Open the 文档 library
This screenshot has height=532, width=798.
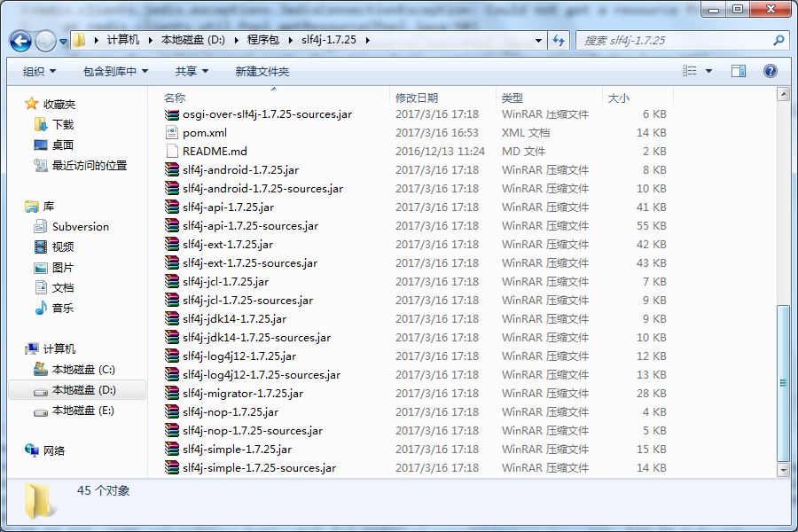tap(63, 287)
